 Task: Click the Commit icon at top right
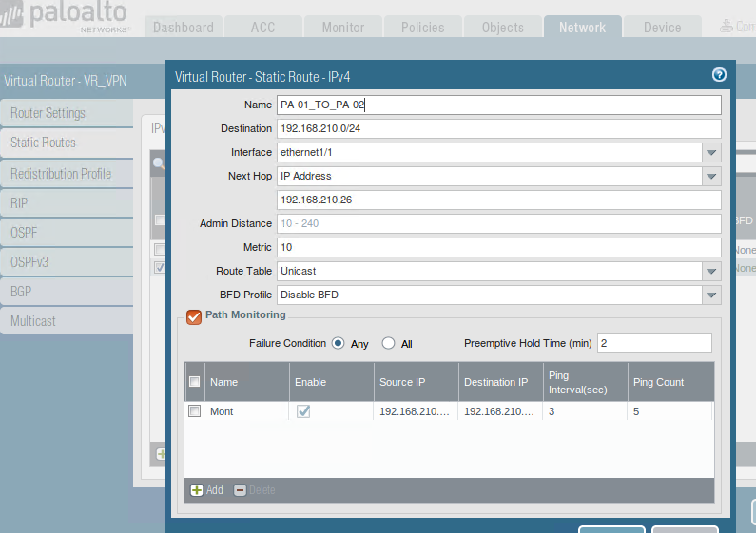point(728,27)
